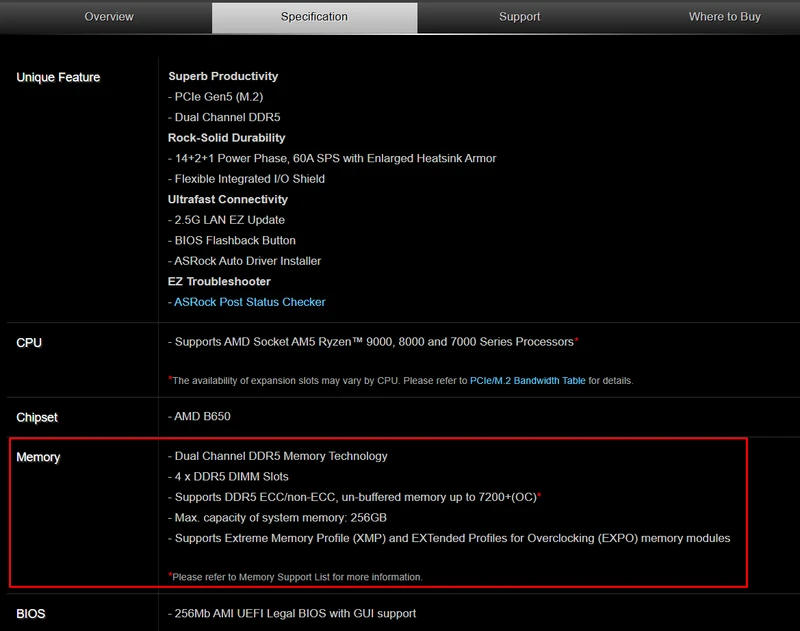800x631 pixels.
Task: Click the Memory Support List footnote
Action: (295, 577)
